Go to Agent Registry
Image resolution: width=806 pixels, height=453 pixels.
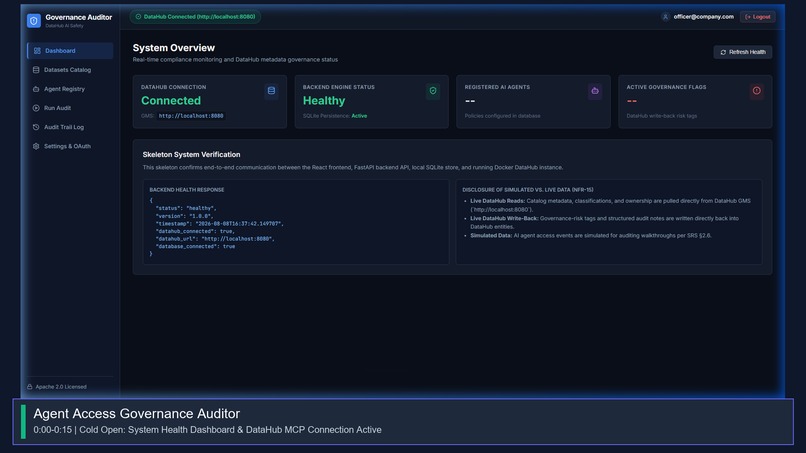coord(70,89)
